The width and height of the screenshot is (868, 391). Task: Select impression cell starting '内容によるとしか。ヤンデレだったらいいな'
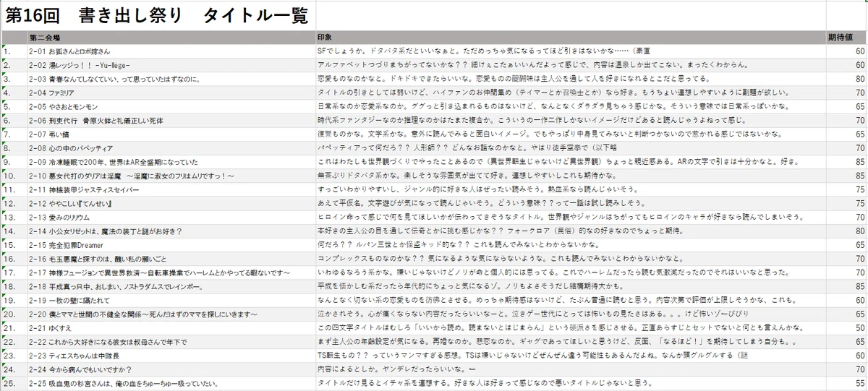[x=571, y=369]
